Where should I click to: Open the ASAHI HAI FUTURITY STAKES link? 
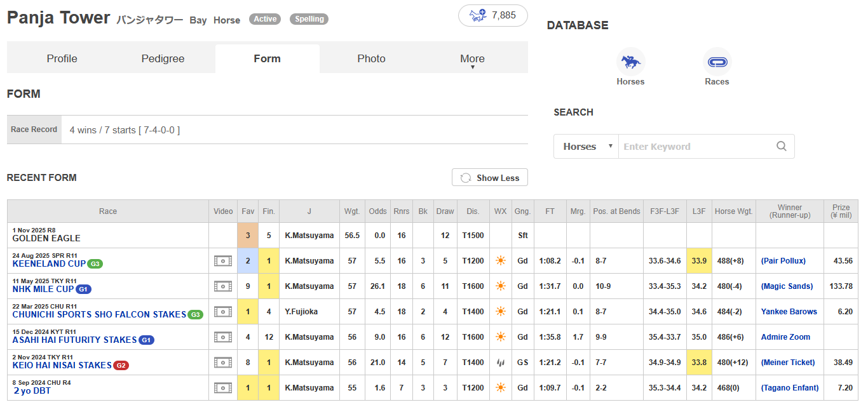[x=75, y=340]
